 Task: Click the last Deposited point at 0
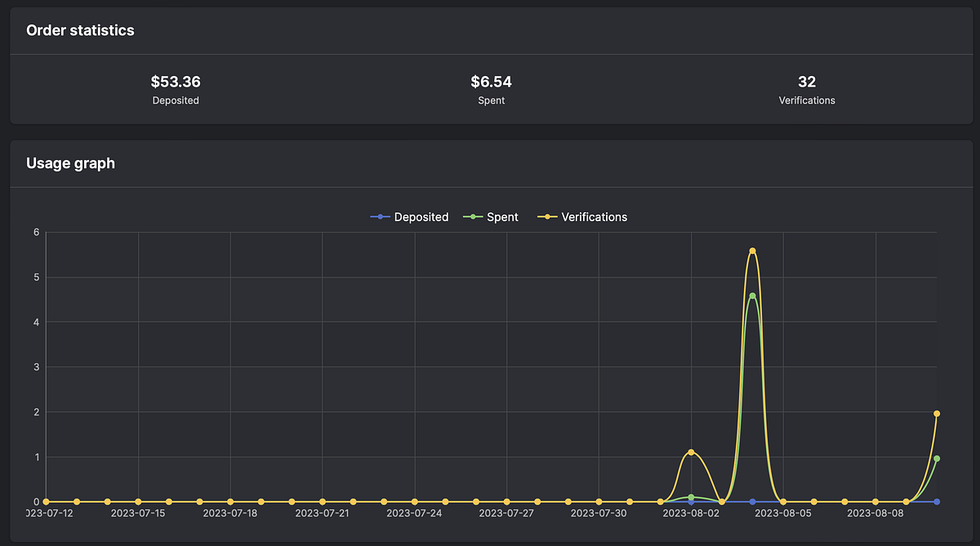click(937, 501)
